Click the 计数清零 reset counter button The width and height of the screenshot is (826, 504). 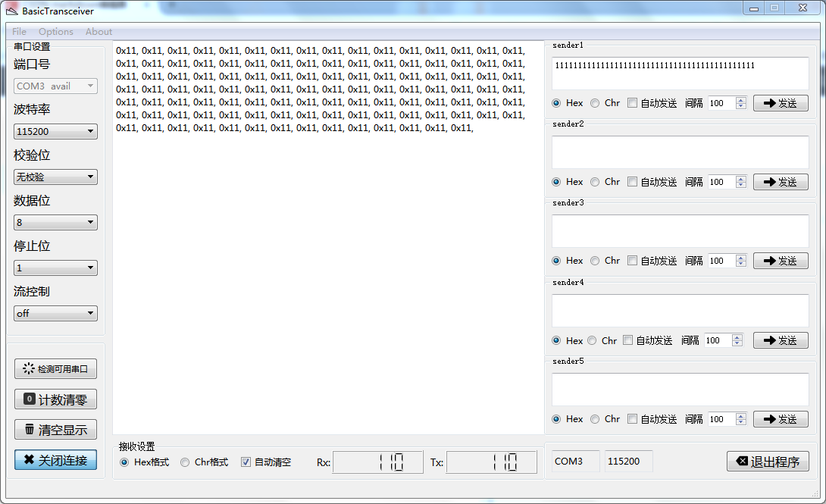[55, 399]
